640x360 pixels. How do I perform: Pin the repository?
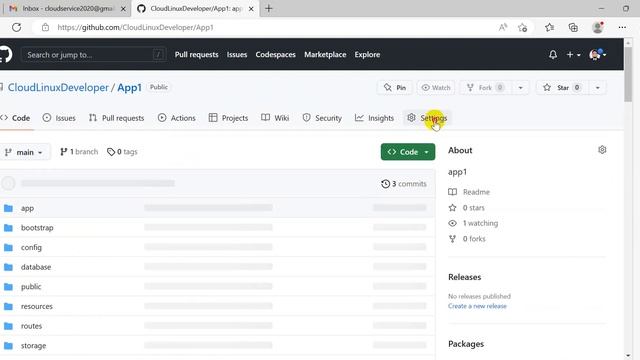(x=395, y=87)
